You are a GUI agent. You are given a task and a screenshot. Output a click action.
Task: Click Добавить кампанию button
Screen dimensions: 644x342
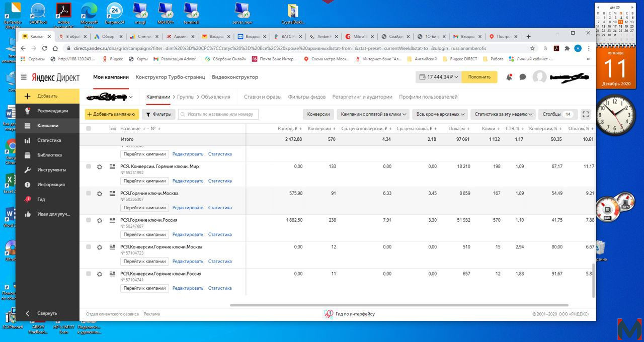click(x=112, y=114)
